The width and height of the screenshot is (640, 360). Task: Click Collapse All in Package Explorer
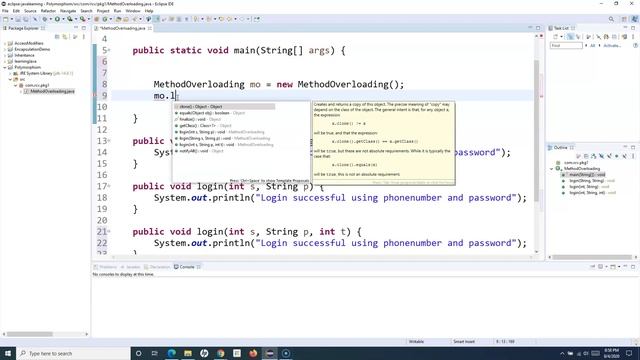pos(57,37)
